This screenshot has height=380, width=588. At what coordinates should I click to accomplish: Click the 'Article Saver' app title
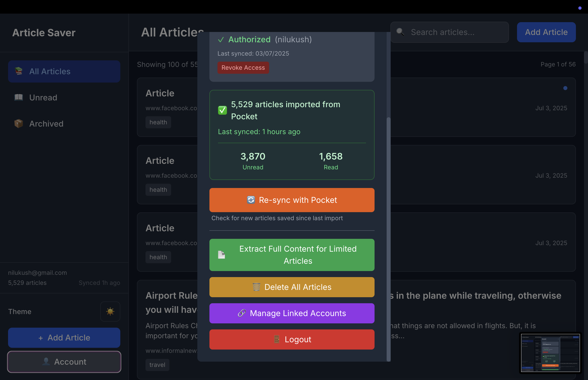coord(44,33)
